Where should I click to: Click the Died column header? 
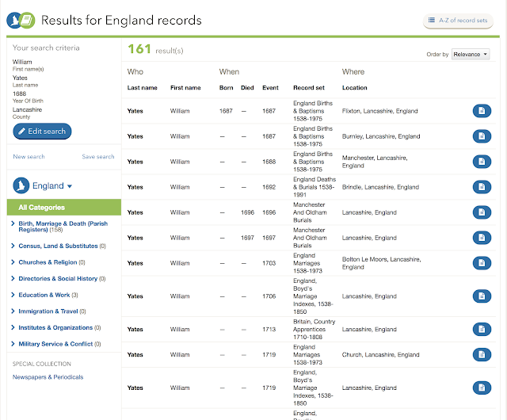click(x=247, y=88)
